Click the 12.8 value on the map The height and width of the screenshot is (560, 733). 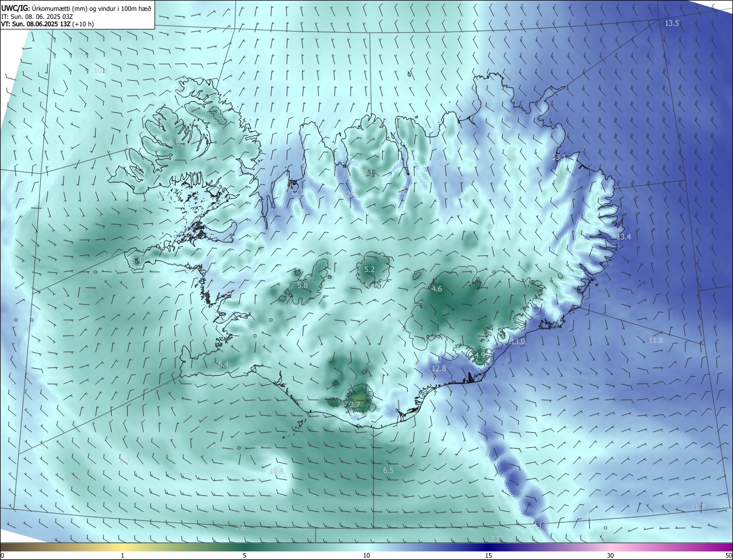point(439,369)
